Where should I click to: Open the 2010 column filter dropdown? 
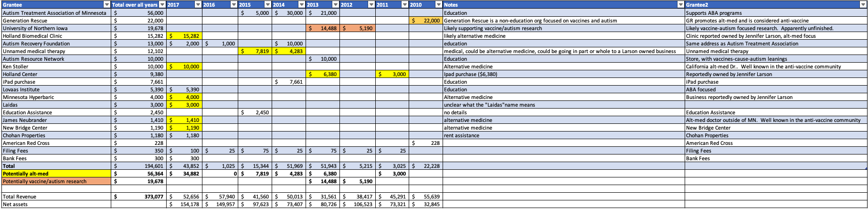pos(439,5)
